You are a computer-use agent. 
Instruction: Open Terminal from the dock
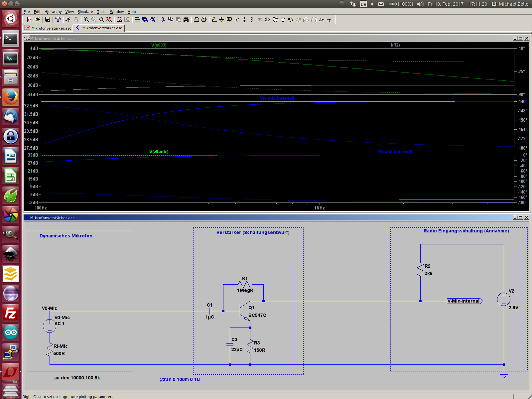(x=11, y=39)
